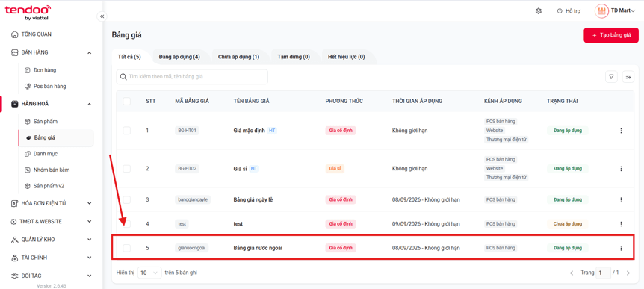
Task: Expand the TMĐT & Website chevron
Action: tap(90, 221)
